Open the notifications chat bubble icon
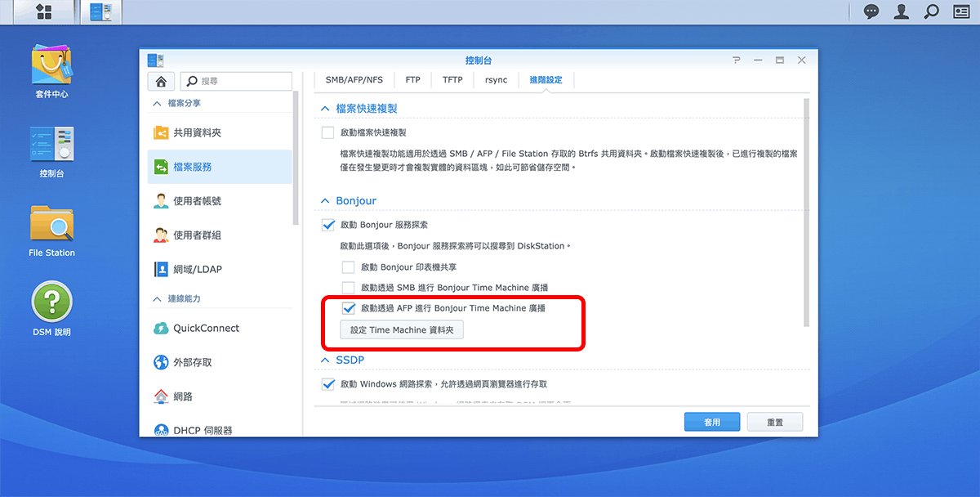 pos(872,11)
